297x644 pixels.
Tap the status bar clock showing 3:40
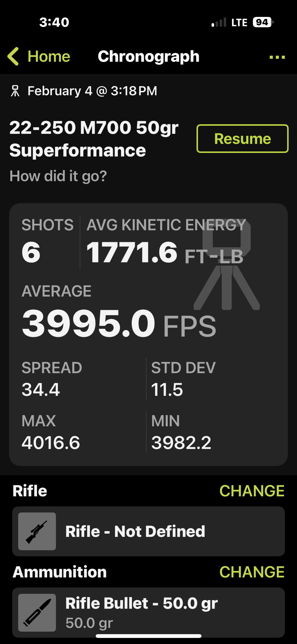54,22
